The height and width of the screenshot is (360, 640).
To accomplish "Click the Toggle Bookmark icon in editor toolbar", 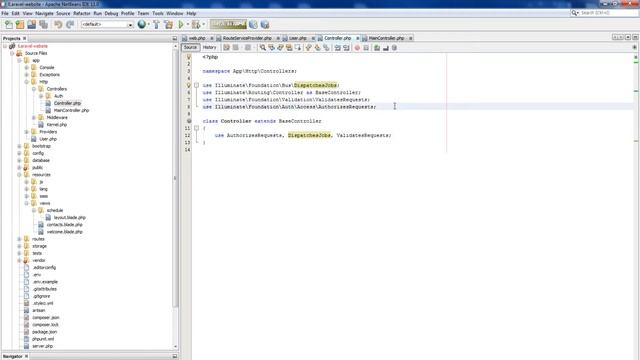I will tap(326, 48).
